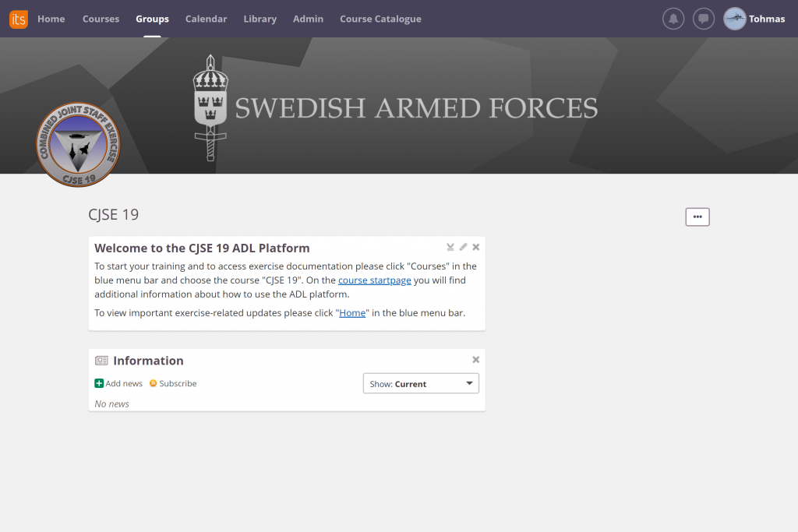Click the CJSE 19 round emblem badge
The height and width of the screenshot is (532, 798).
(x=78, y=144)
